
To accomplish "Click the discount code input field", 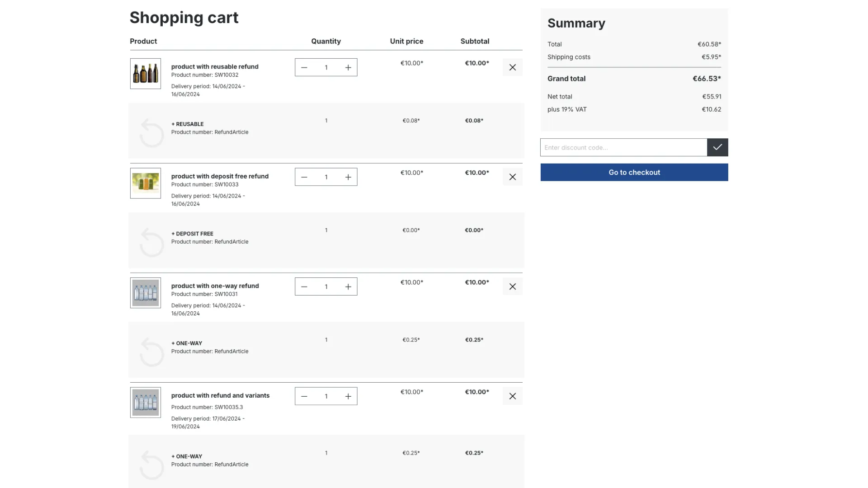I will coord(624,147).
